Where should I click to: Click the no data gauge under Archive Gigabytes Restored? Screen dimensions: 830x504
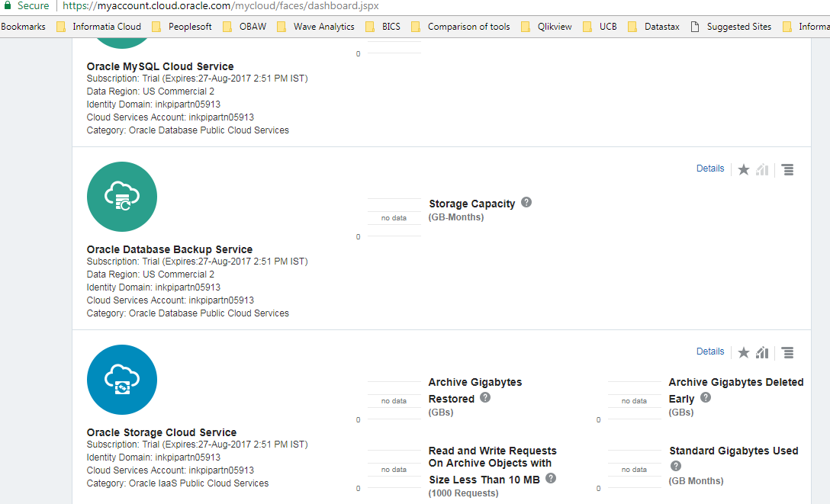[394, 400]
